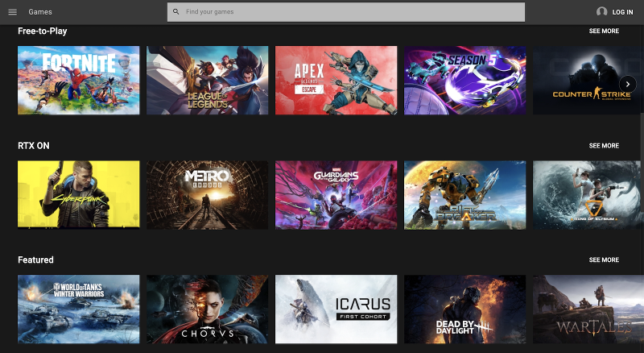See more Free-to-Play games

click(604, 31)
